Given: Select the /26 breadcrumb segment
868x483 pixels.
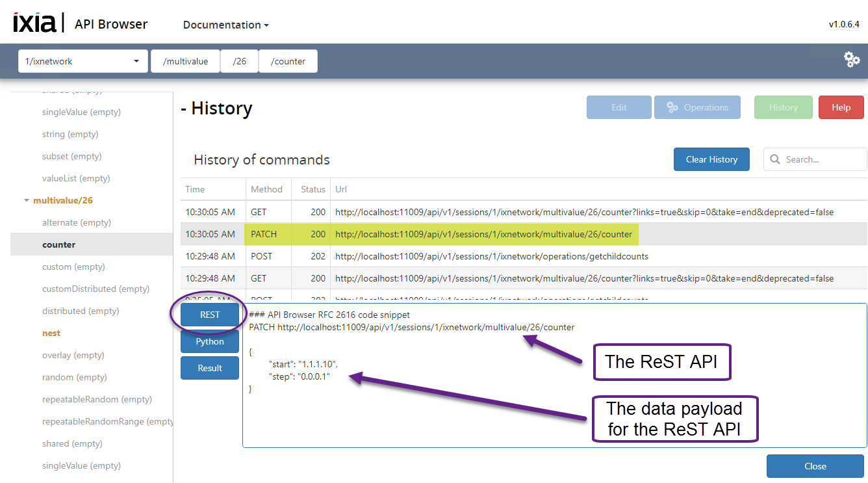Looking at the screenshot, I should pos(239,62).
